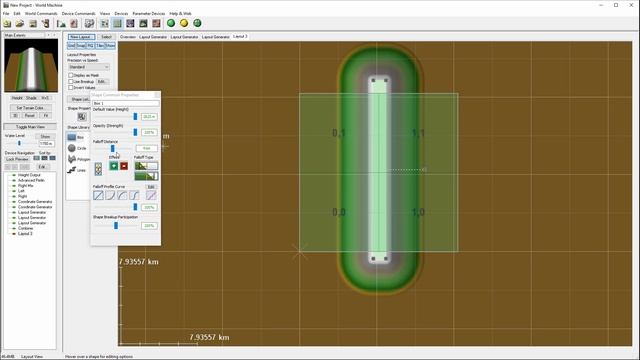Click the Save project toolbar icon
The height and width of the screenshot is (360, 640).
33,24
